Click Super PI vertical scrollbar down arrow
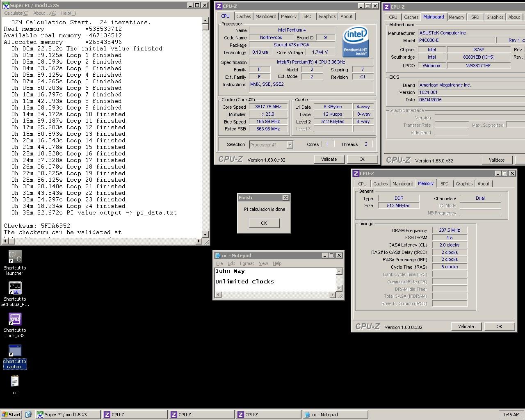525x420 pixels. pyautogui.click(x=205, y=234)
